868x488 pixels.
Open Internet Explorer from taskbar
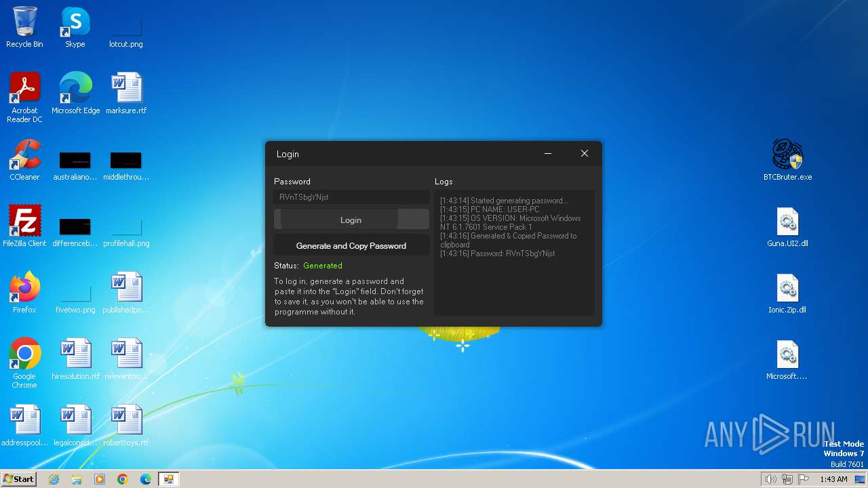tap(54, 479)
